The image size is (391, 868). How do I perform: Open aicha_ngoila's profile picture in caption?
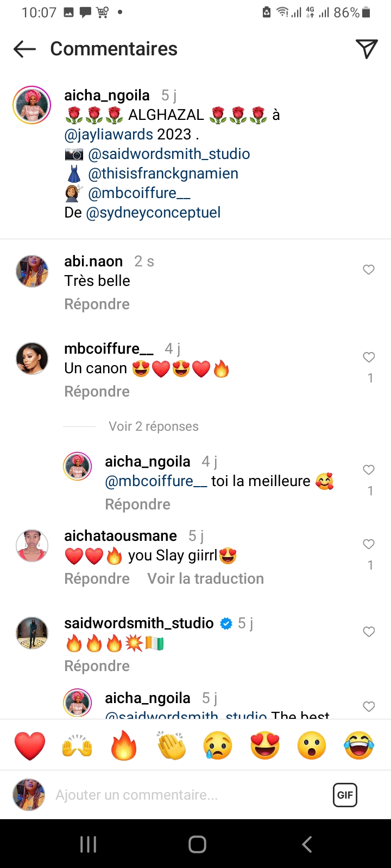[32, 105]
